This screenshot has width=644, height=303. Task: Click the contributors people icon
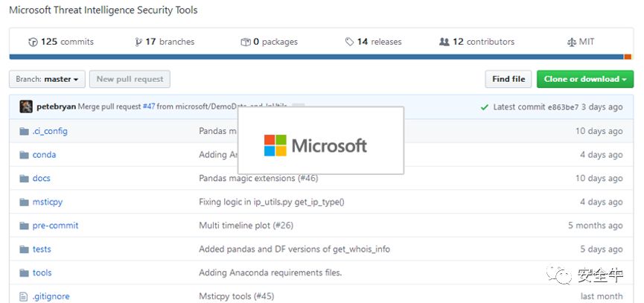tap(444, 42)
